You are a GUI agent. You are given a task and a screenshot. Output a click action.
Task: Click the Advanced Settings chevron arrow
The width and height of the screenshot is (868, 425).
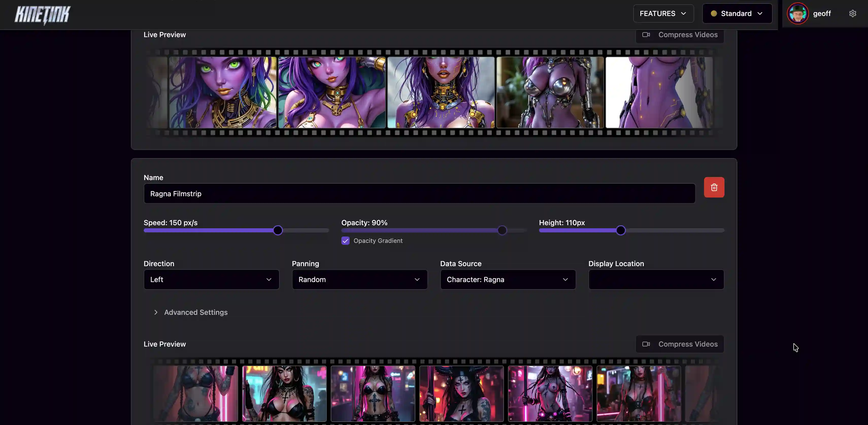click(x=156, y=313)
